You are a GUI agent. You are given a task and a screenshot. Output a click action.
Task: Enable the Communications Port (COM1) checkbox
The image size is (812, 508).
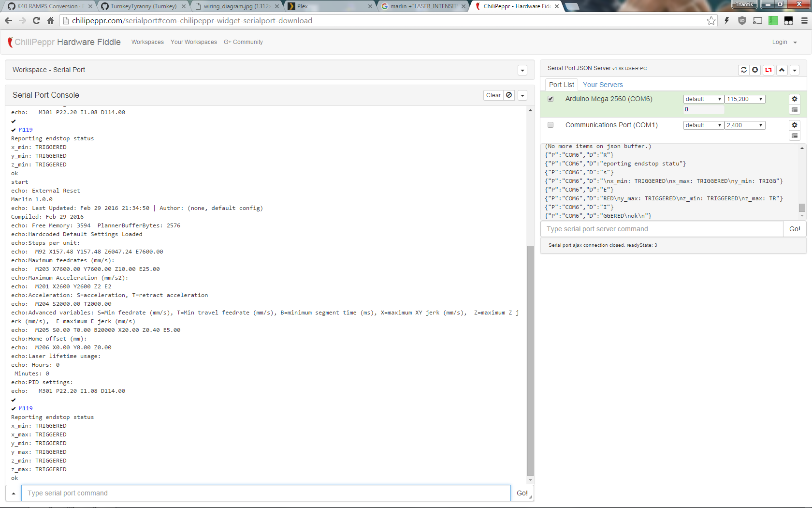tap(551, 125)
